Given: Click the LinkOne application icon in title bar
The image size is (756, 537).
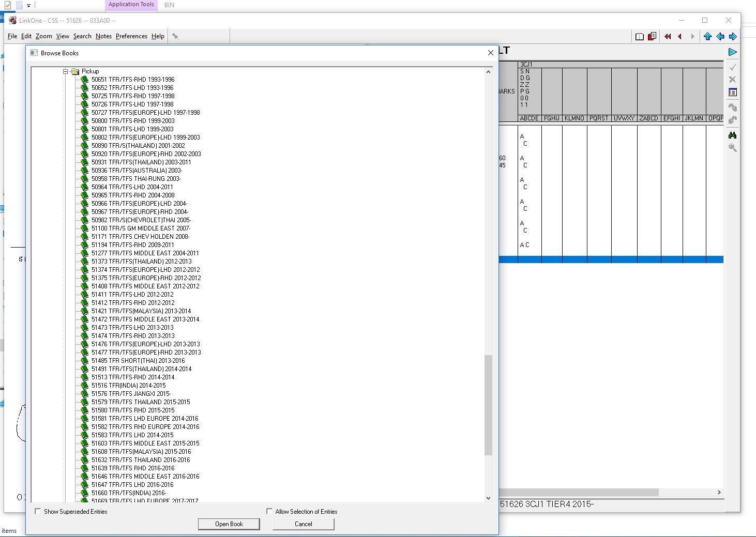Looking at the screenshot, I should (12, 20).
